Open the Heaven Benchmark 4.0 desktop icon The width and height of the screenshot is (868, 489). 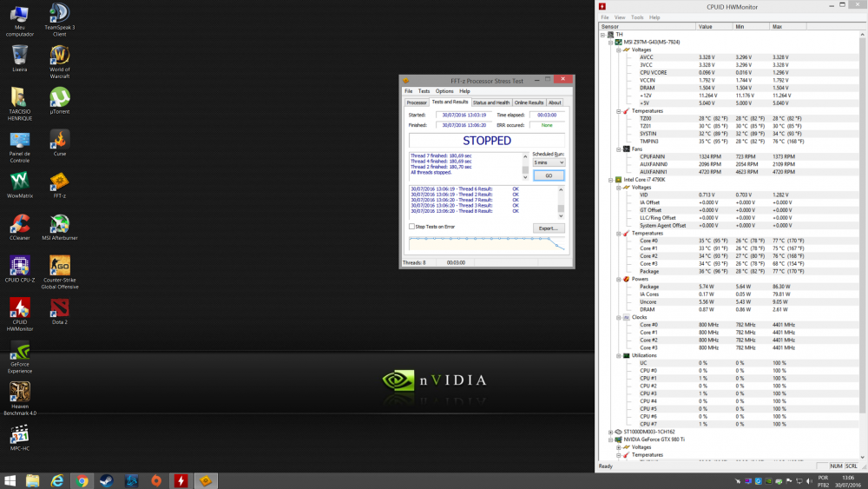tap(19, 393)
